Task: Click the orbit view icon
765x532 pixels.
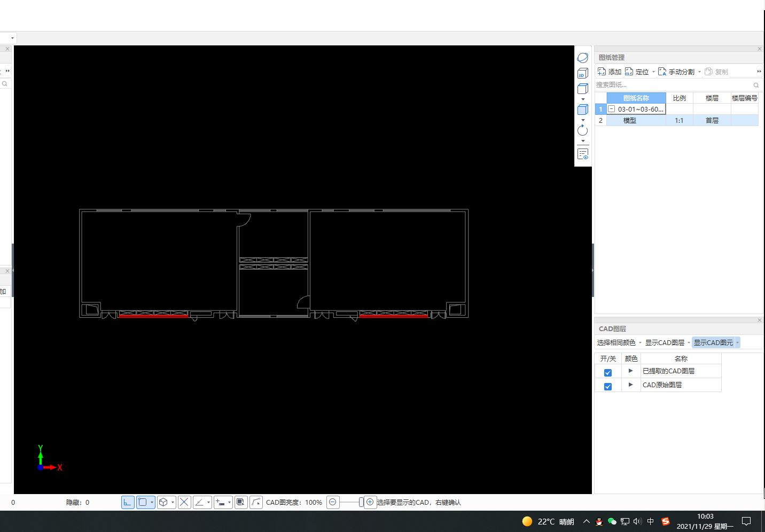Action: coord(583,58)
